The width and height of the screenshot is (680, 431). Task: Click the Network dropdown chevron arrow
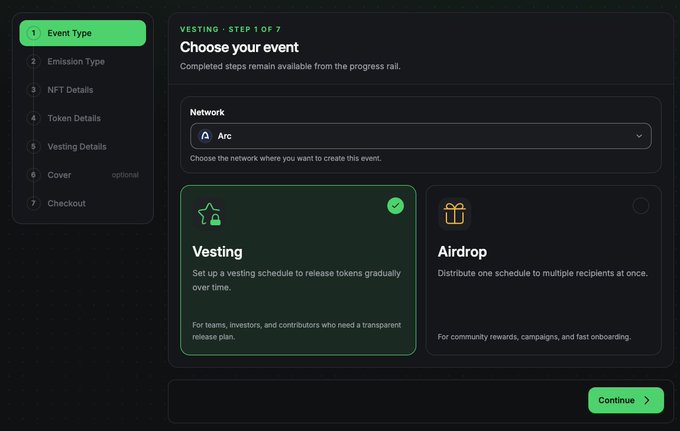(639, 136)
